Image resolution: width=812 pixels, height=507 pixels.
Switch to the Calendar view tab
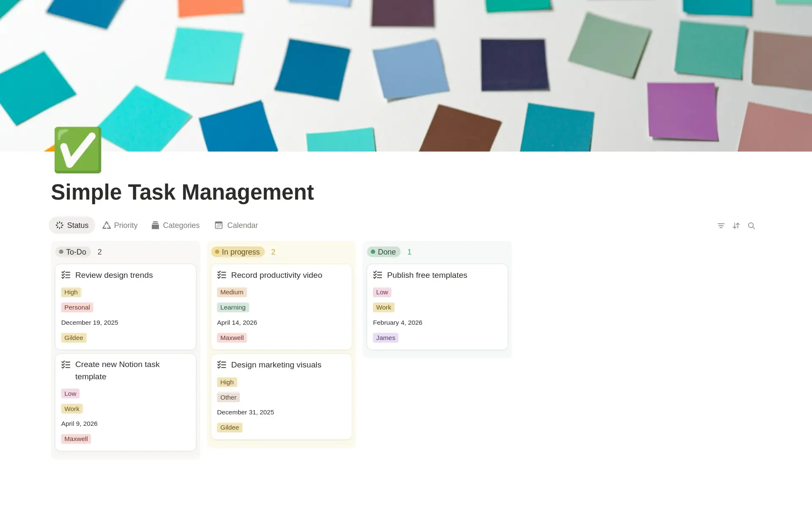click(236, 225)
